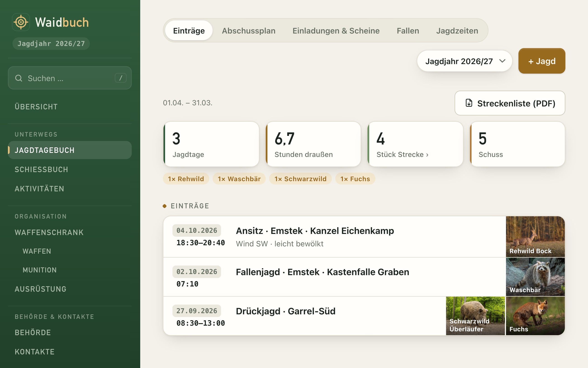Click the 1× Schwarzwild chip
The width and height of the screenshot is (588, 368).
[x=300, y=179]
